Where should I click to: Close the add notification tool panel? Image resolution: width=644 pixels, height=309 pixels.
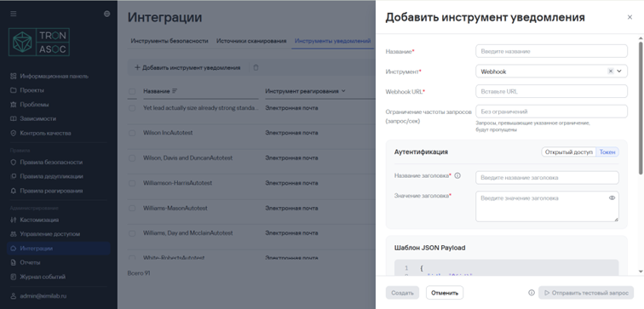click(x=630, y=17)
